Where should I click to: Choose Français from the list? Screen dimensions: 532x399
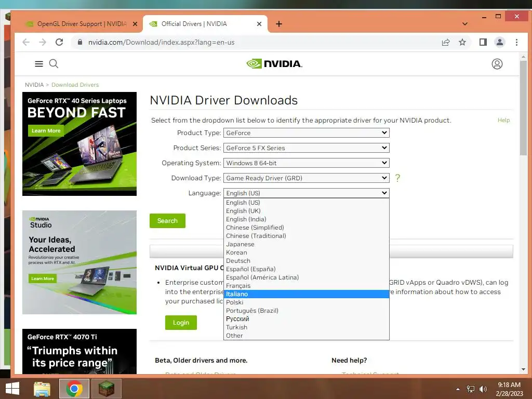point(306,286)
